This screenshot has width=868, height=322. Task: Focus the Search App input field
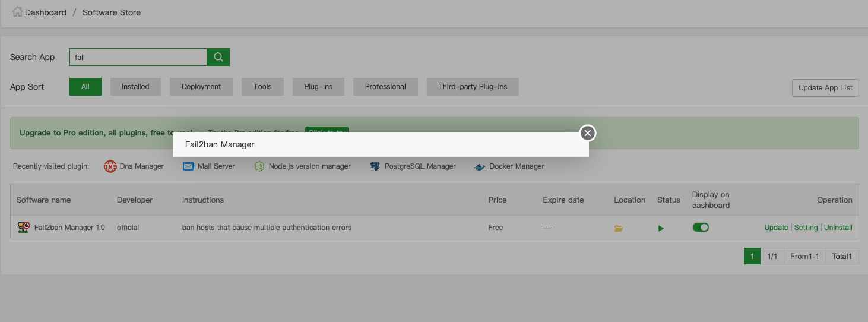tap(138, 57)
